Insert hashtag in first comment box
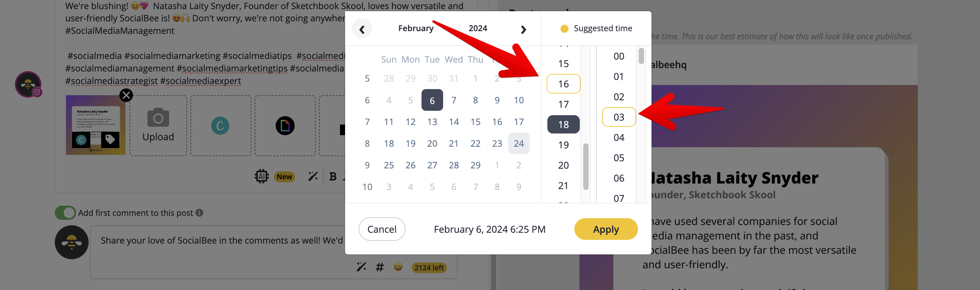This screenshot has width=980, height=290. pyautogui.click(x=380, y=267)
